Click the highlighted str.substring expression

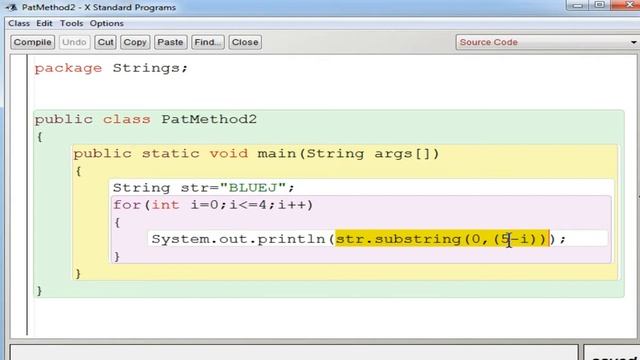point(442,239)
